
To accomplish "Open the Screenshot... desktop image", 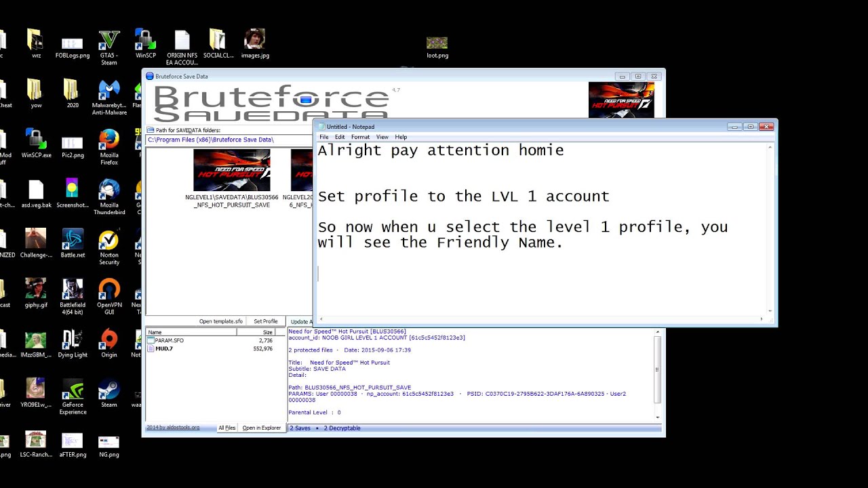I will [73, 194].
